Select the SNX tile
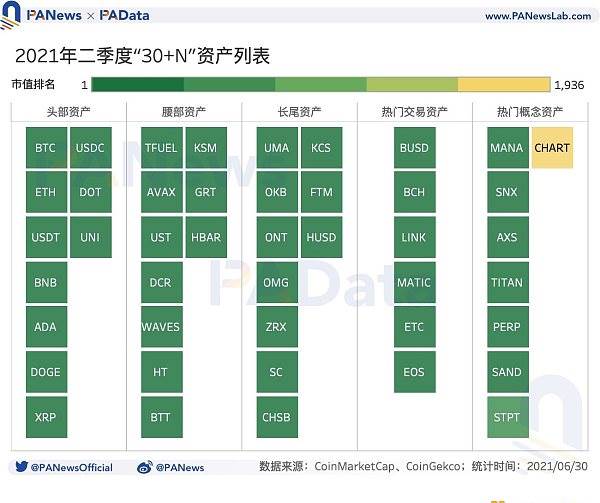The image size is (600, 503). tap(508, 192)
